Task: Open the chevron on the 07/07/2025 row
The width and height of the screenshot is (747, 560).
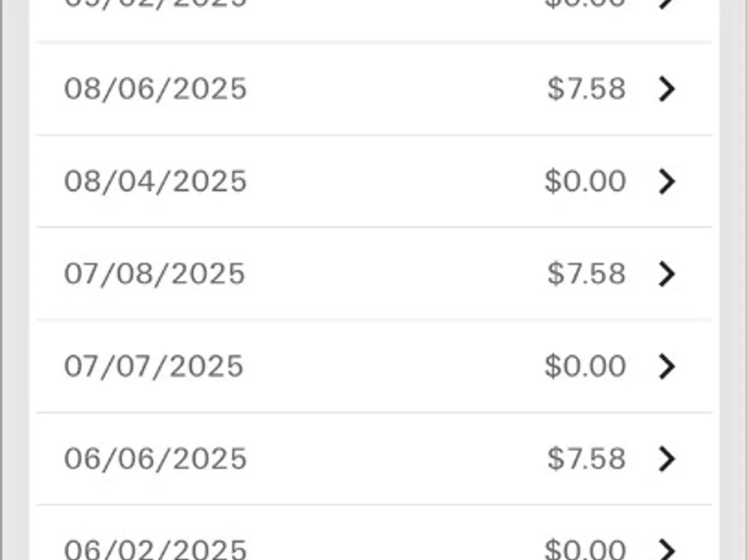Action: click(x=666, y=367)
